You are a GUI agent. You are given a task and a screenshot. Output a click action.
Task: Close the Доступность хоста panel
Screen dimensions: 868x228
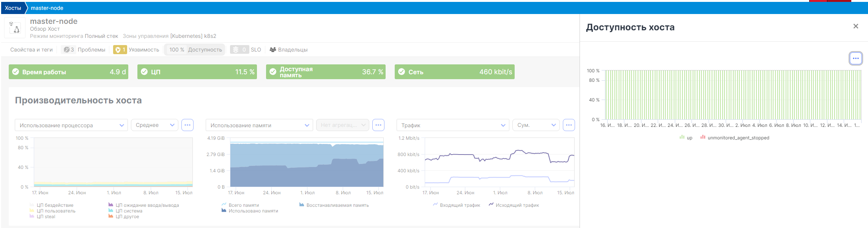(x=855, y=26)
